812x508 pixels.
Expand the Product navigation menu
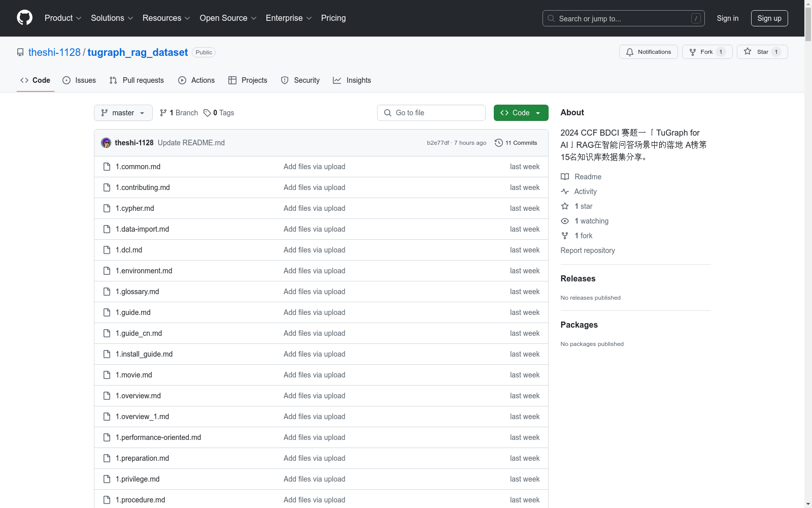63,18
